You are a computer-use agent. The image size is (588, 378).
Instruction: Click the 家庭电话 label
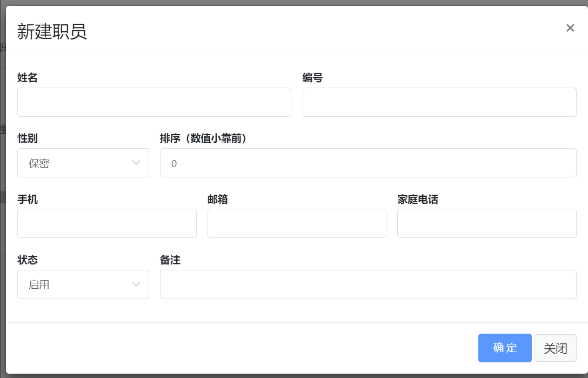pos(418,200)
